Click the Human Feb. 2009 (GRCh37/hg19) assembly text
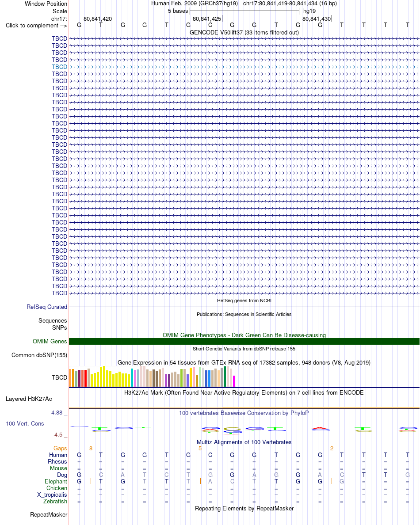The width and height of the screenshot is (420, 525). click(194, 4)
